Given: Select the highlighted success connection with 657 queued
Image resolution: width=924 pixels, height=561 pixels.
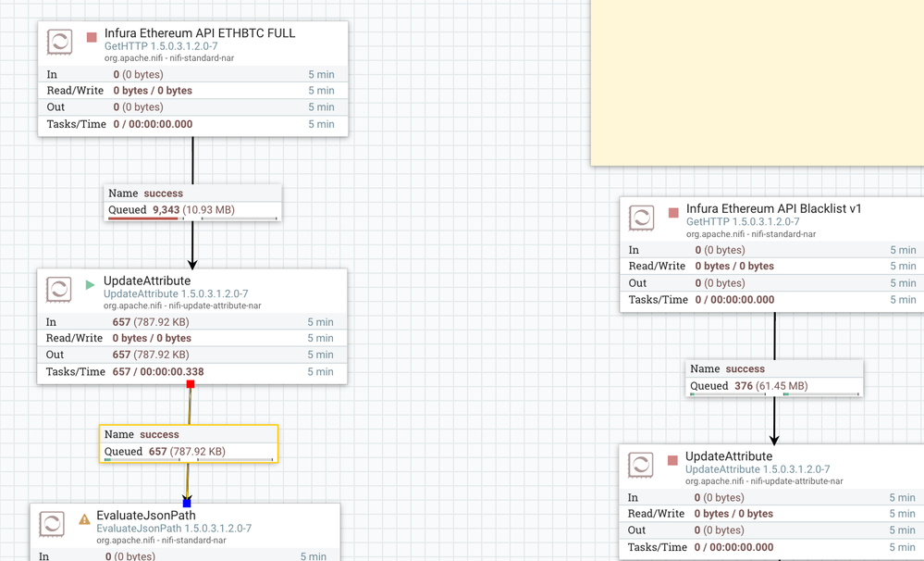Looking at the screenshot, I should 189,443.
